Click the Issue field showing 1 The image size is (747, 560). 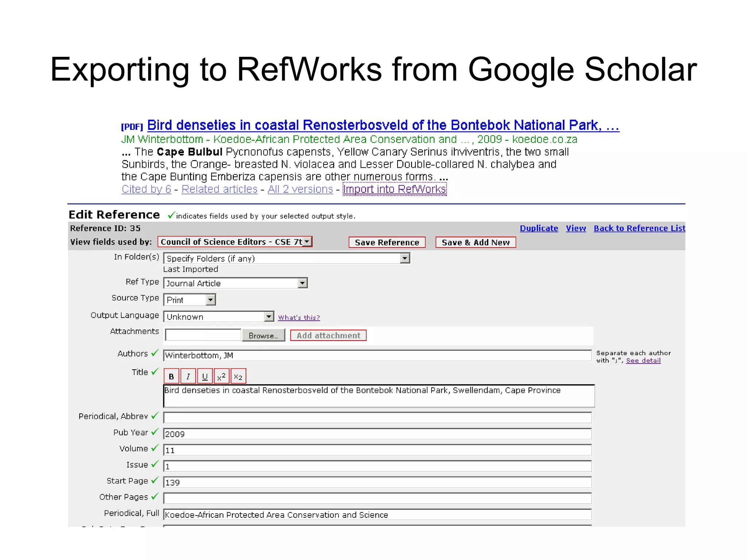(378, 466)
